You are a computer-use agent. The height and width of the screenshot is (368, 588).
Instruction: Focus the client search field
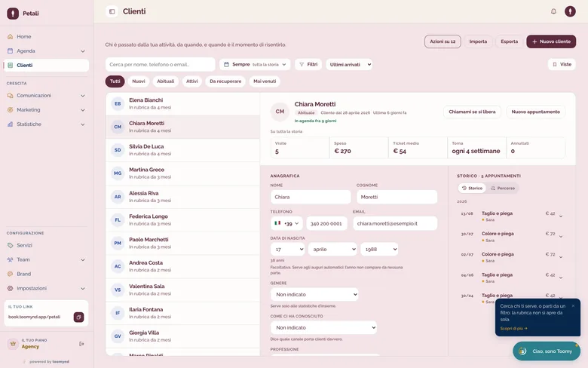coord(160,65)
